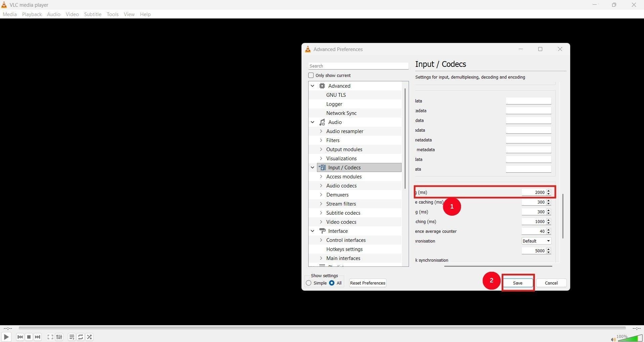Click the settings pane horizontal scrollbar

click(x=498, y=266)
